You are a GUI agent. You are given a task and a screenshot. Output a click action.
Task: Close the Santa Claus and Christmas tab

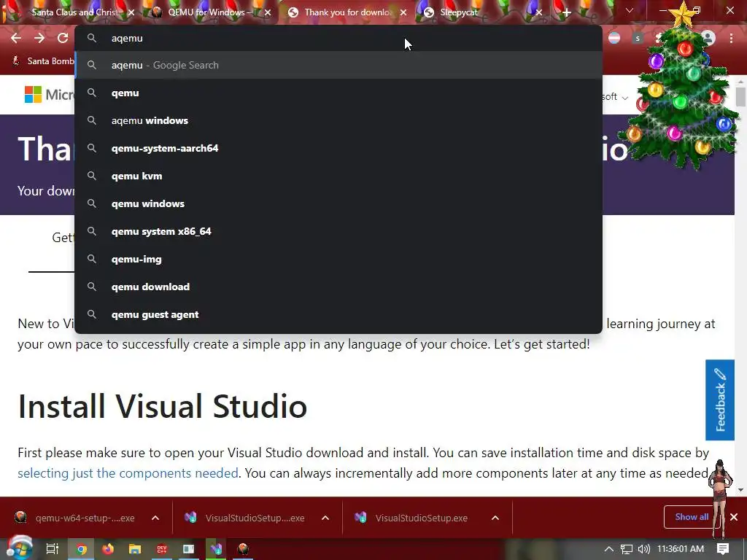tap(131, 12)
